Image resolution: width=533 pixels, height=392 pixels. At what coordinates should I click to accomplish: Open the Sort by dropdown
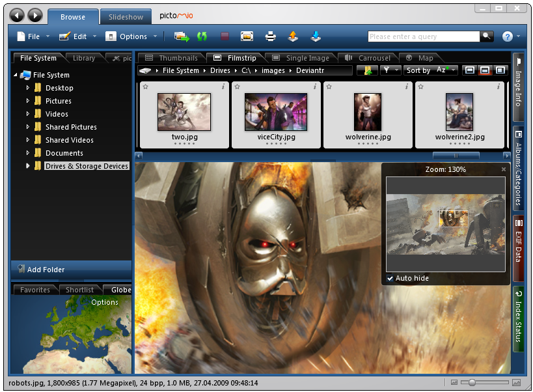(x=431, y=70)
